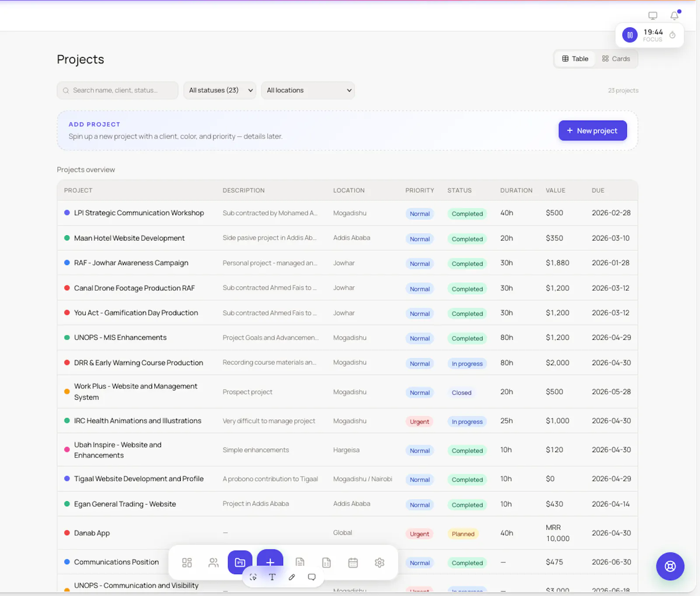700x596 pixels.
Task: Open the help lifebuoy button
Action: 670,566
